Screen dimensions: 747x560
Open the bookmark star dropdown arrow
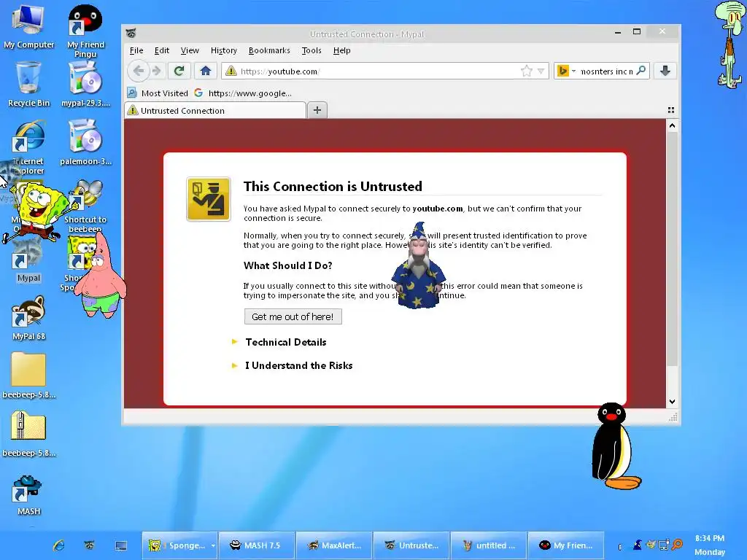coord(541,71)
